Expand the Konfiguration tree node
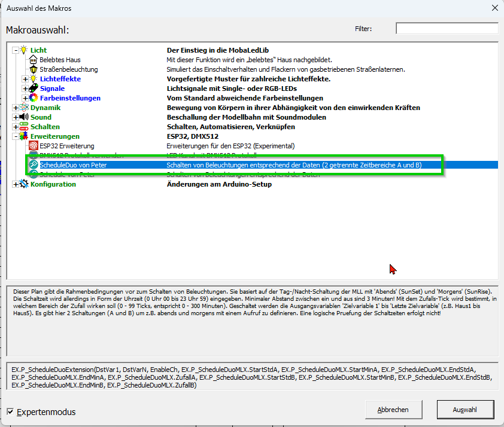 pyautogui.click(x=16, y=184)
